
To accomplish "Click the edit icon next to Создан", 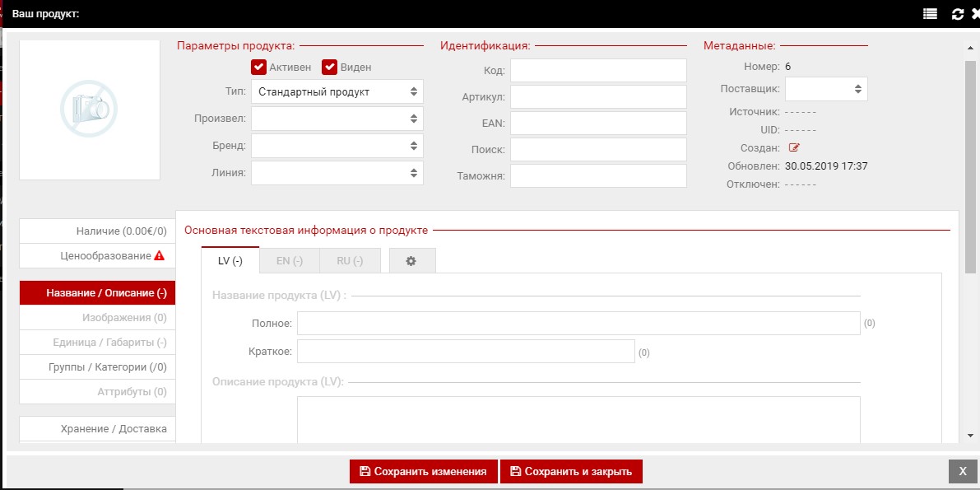I will [794, 148].
